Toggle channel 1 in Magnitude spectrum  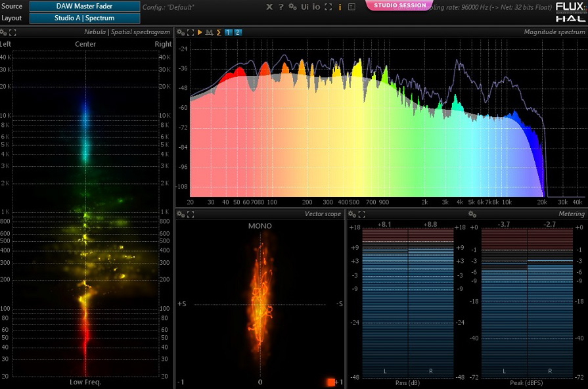pyautogui.click(x=228, y=32)
